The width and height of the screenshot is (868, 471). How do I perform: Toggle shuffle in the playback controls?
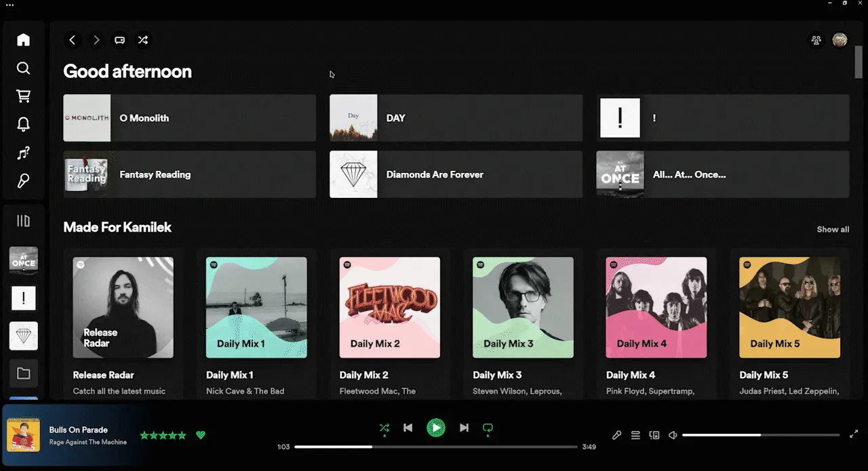click(384, 428)
